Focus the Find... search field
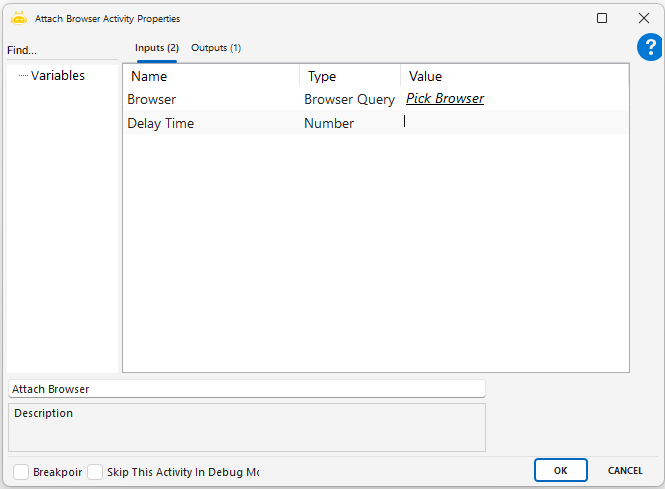The height and width of the screenshot is (489, 665). [60, 50]
